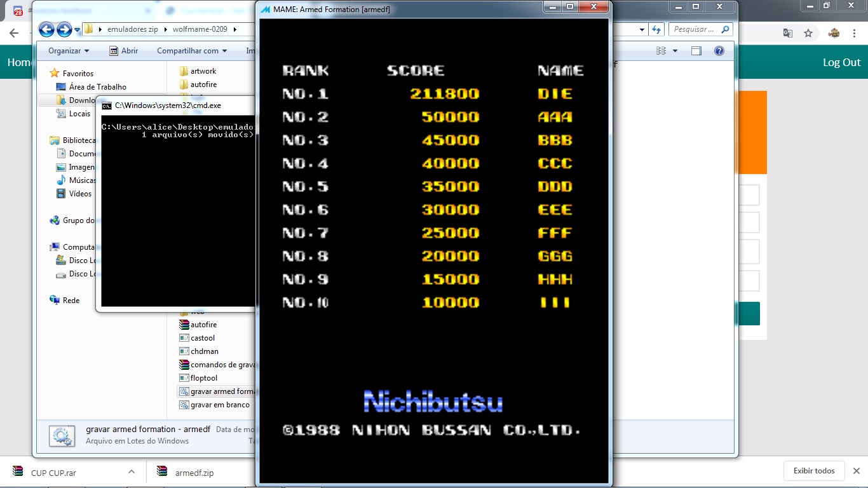Select gravar em branco batch file
The image size is (868, 488).
coord(215,405)
